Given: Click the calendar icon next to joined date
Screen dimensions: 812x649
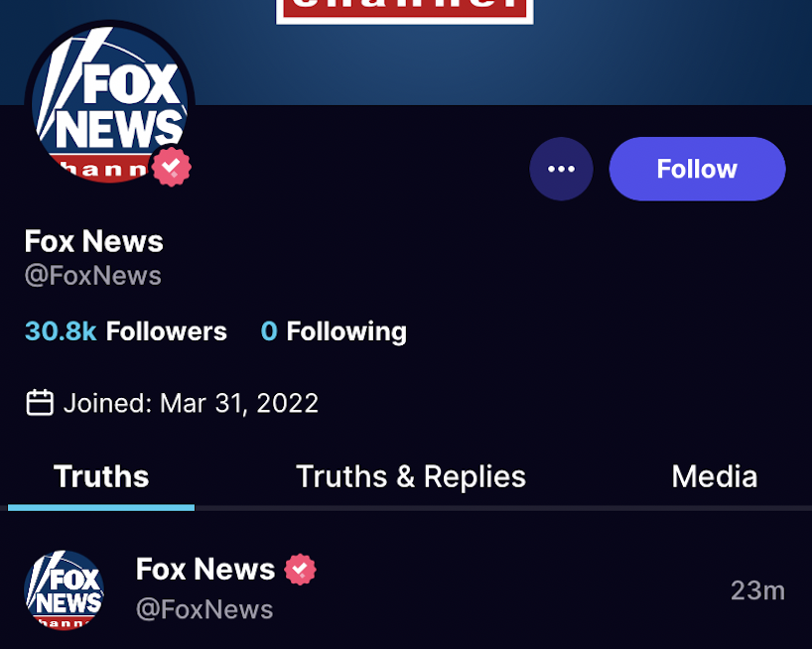Looking at the screenshot, I should pos(38,402).
